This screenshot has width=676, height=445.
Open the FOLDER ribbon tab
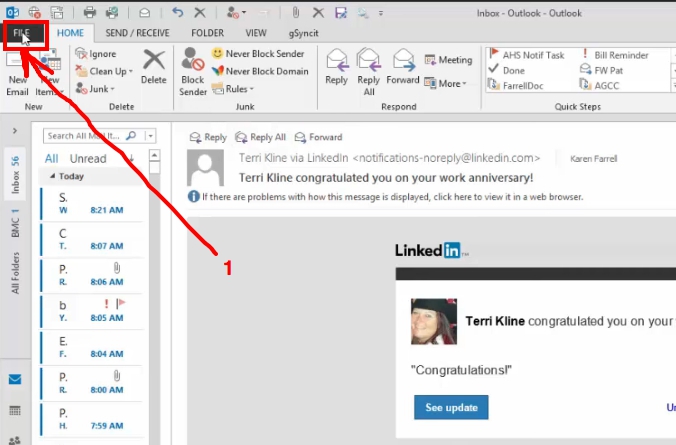pos(207,33)
